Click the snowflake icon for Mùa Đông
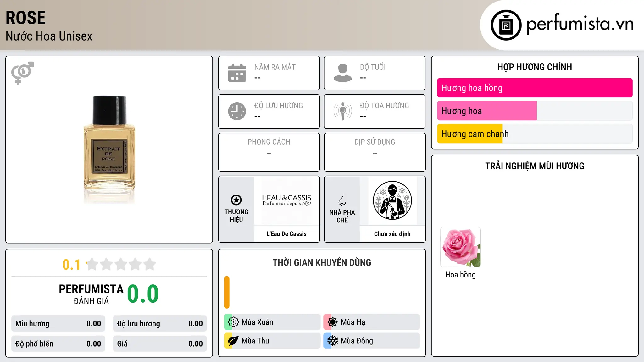 (332, 341)
